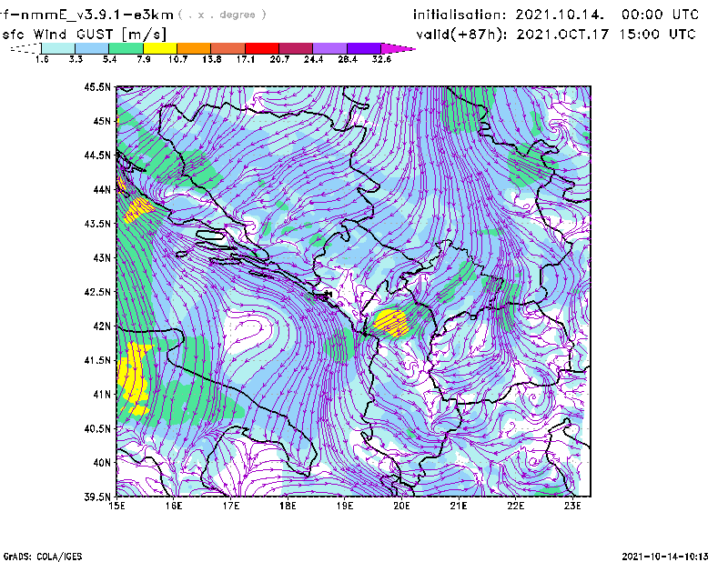The image size is (728, 562).
Task: Click the initialisation date 2021.10.14.
Action: coord(560,15)
